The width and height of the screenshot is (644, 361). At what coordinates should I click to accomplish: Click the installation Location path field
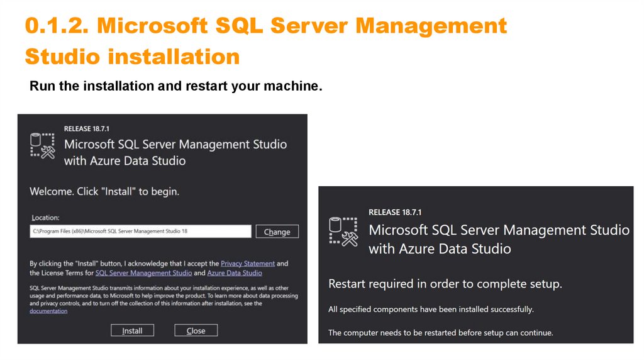[x=140, y=231]
